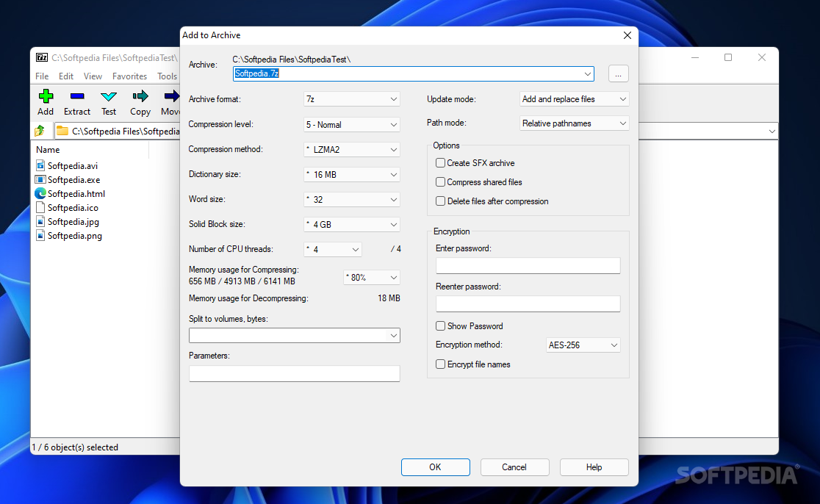Expand the Archive name dropdown arrow
The height and width of the screenshot is (504, 820).
tap(587, 73)
